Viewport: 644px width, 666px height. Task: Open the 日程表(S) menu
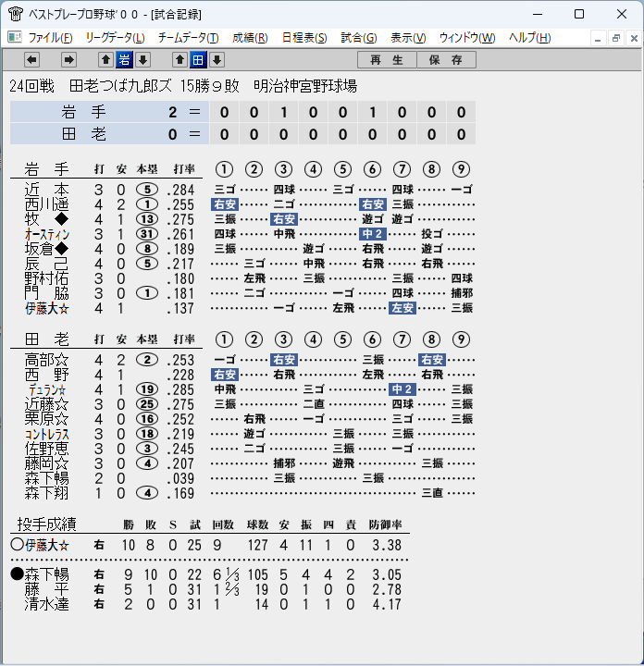[304, 38]
